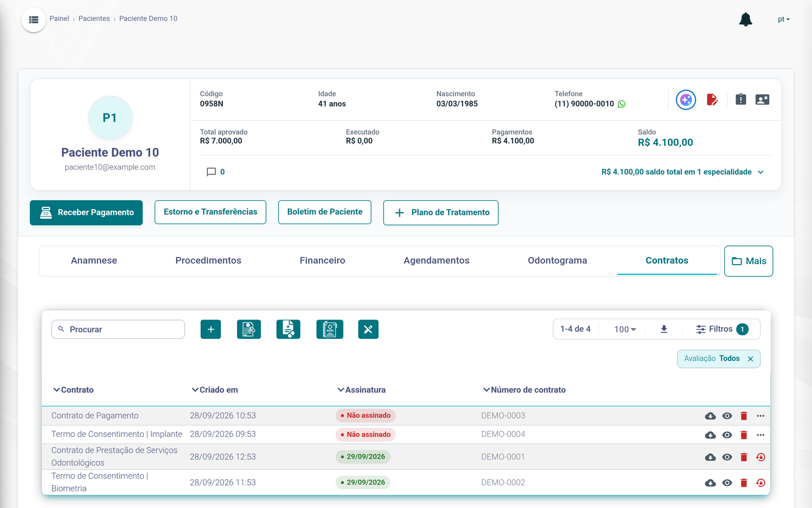Open the patient alert clipboard icon
This screenshot has height=508, width=812.
point(741,100)
